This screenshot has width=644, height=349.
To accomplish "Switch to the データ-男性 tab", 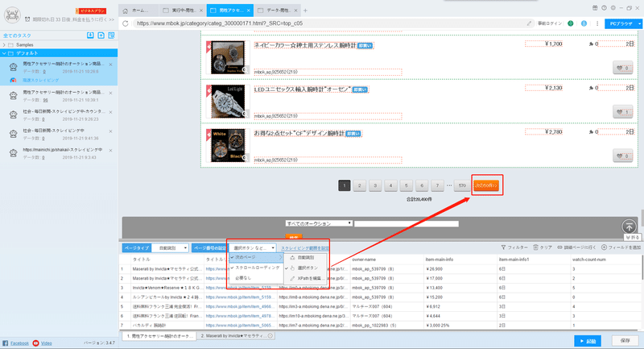I will pos(276,10).
